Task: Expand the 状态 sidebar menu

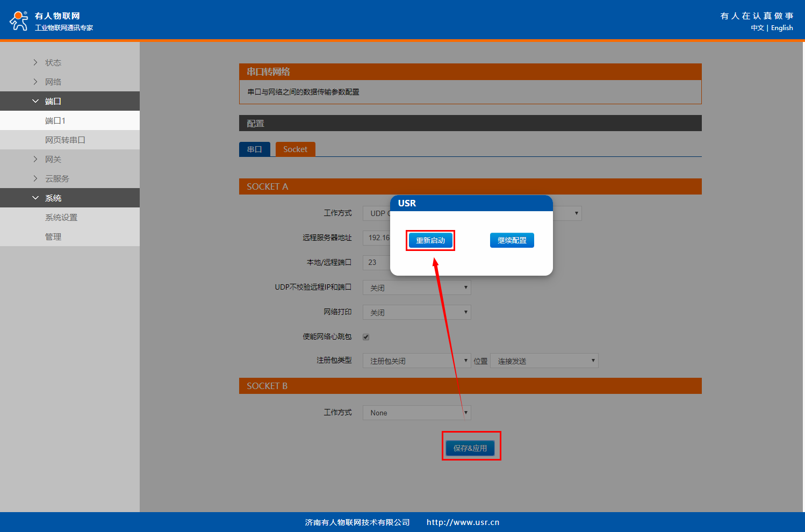Action: (x=53, y=63)
